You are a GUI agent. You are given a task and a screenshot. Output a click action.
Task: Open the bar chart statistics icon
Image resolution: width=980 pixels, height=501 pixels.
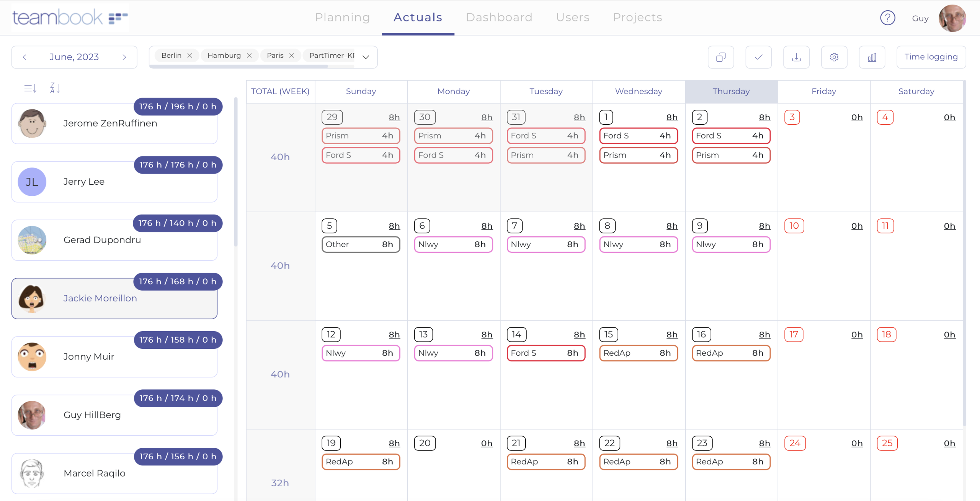point(872,57)
